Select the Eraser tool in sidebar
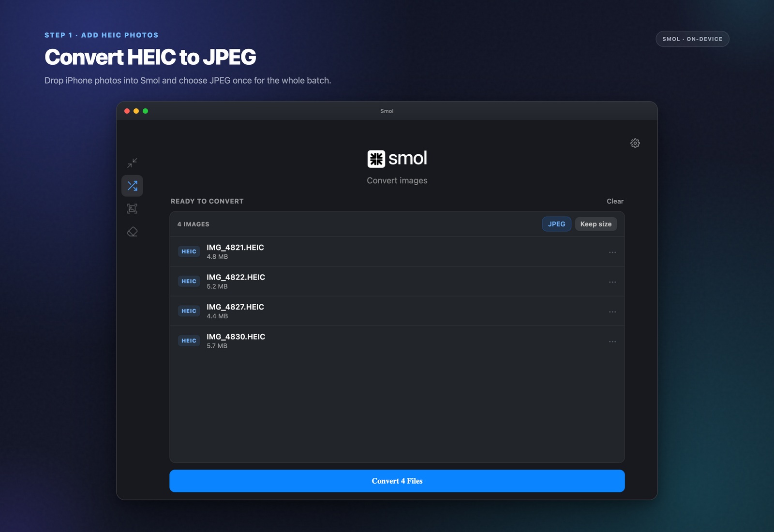 [132, 232]
